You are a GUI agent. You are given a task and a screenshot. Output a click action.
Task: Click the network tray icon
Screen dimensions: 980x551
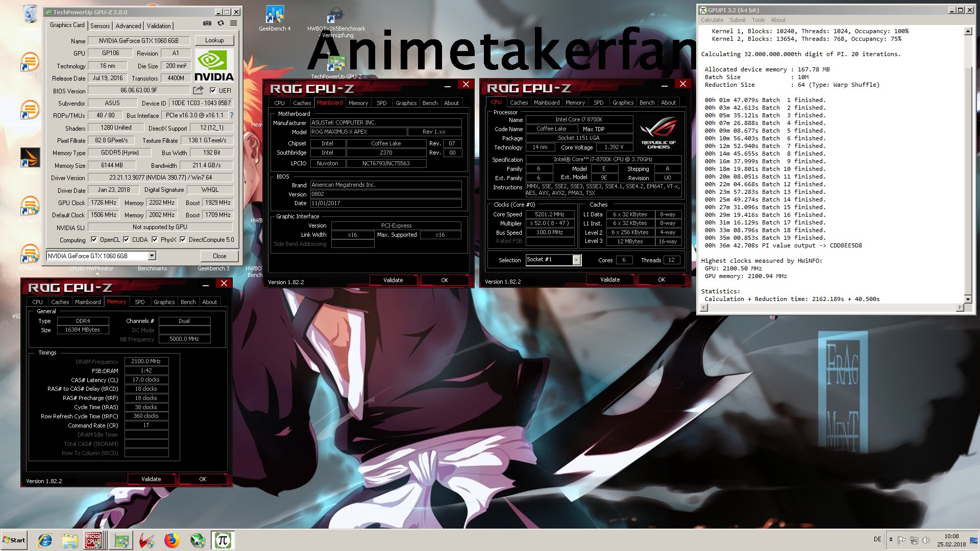click(914, 540)
